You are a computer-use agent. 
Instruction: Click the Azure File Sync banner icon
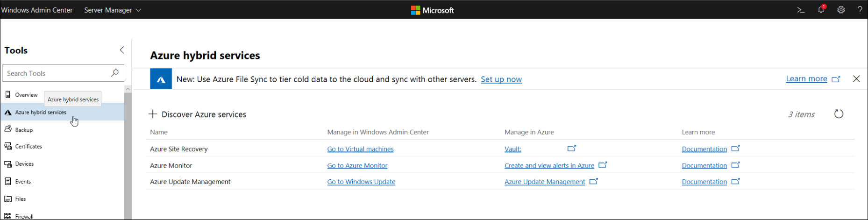[x=161, y=79]
